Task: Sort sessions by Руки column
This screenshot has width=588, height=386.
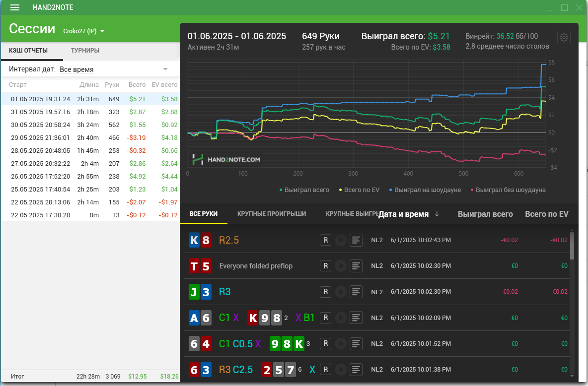Action: point(112,85)
